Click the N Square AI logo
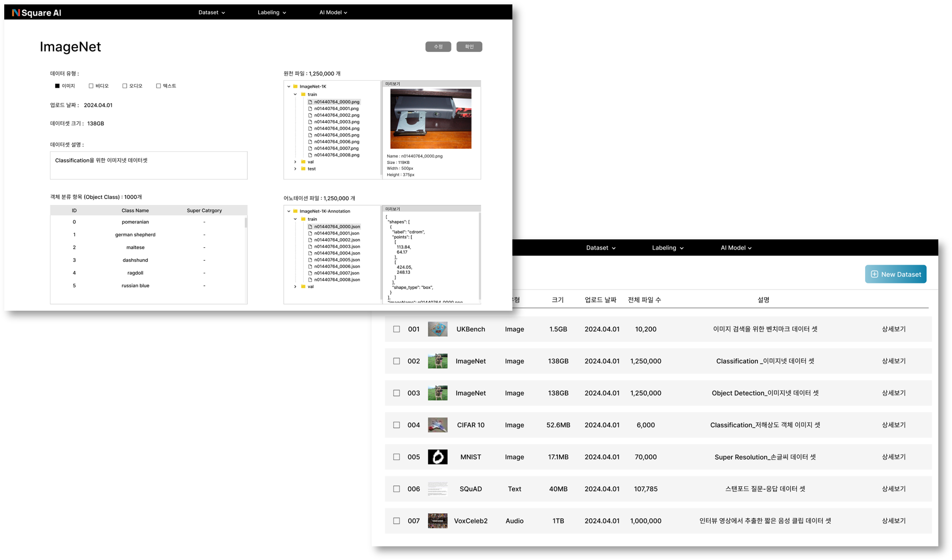 click(x=36, y=13)
